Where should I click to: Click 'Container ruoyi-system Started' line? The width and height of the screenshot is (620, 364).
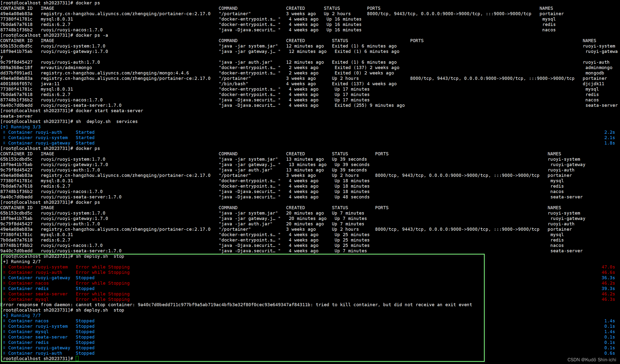[x=49, y=138]
